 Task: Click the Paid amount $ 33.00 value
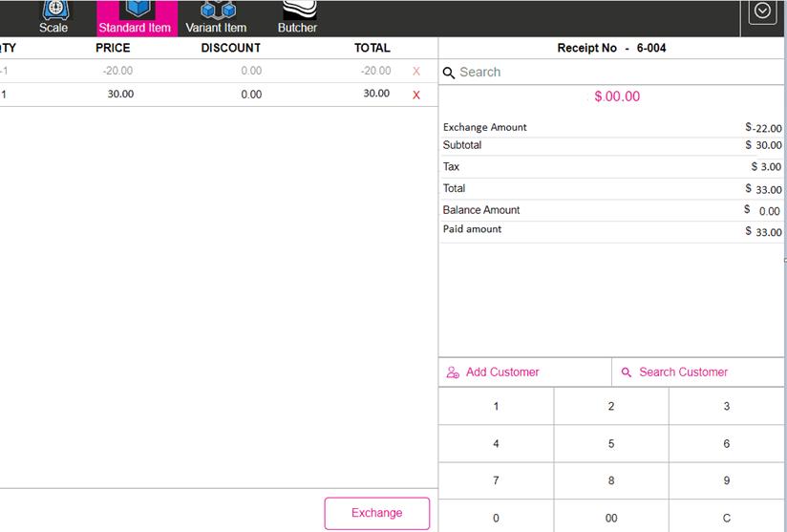[x=763, y=232]
